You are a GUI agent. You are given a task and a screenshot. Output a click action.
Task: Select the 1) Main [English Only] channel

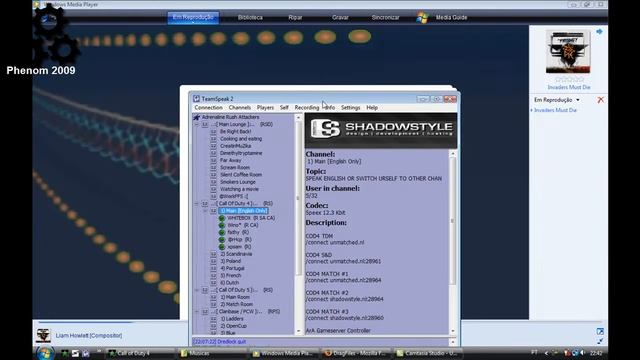(x=243, y=211)
